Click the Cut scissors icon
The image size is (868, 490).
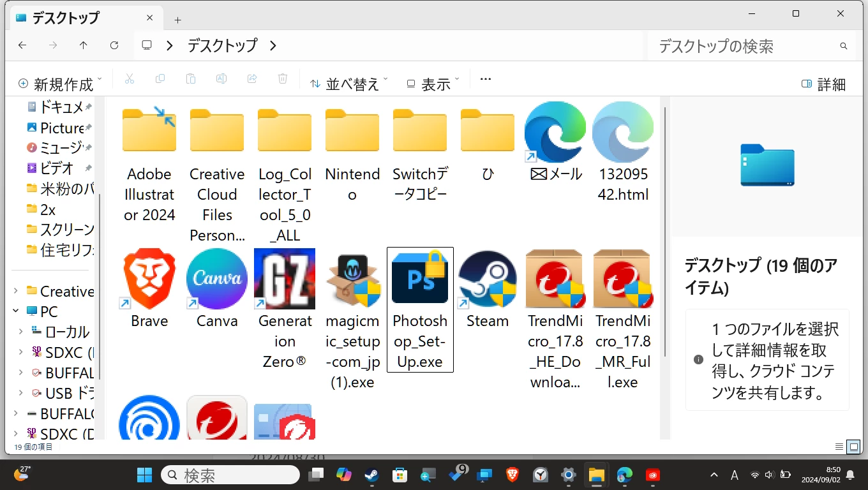tap(130, 79)
